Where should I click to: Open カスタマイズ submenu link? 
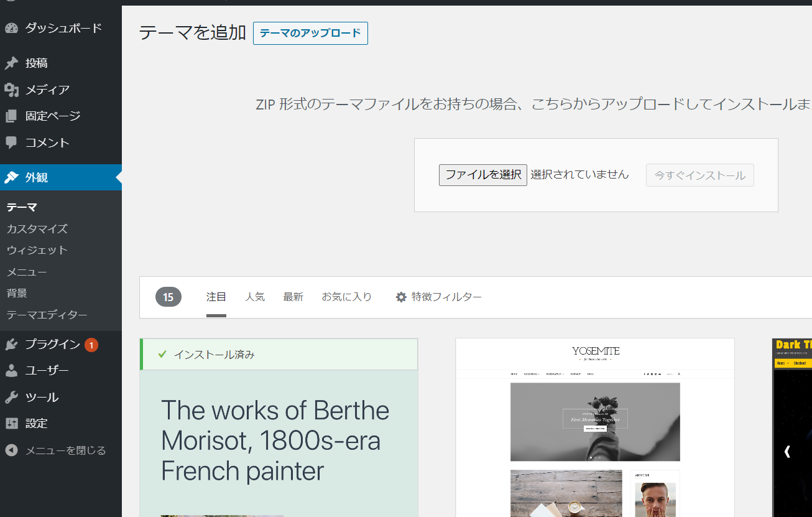coord(37,229)
